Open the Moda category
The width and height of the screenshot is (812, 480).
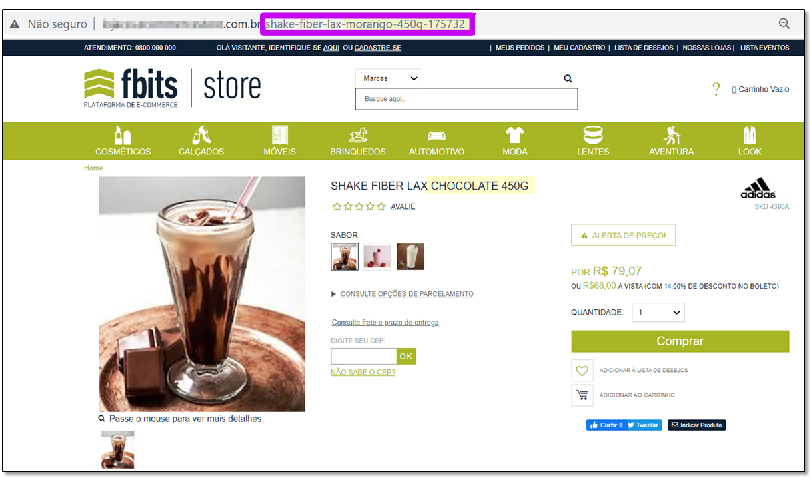click(x=515, y=141)
